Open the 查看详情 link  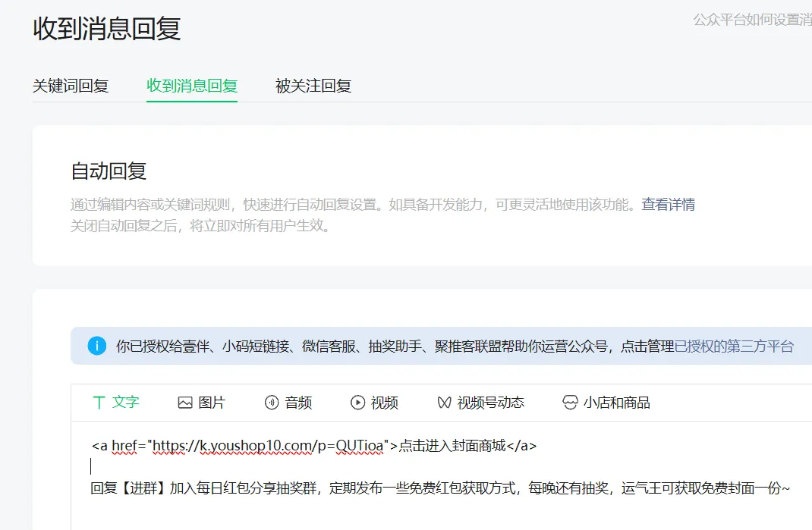(668, 205)
